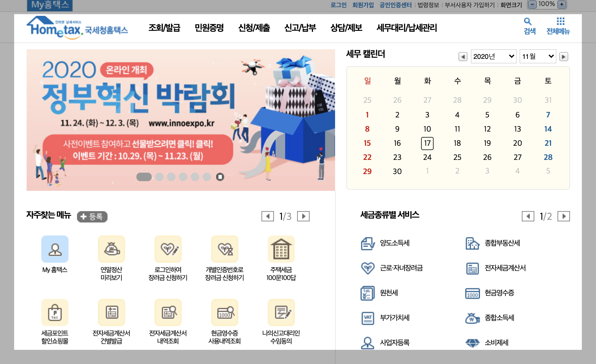The image size is (596, 364).
Task: Click the My 홈택스 shortcut icon
Action: coord(55,249)
